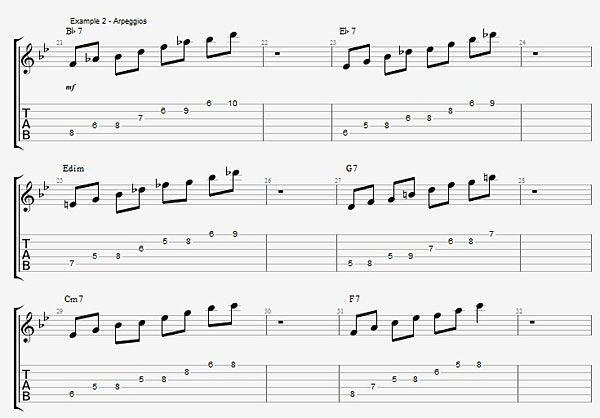The width and height of the screenshot is (600, 418).
Task: Click 'Example 2 - Arpeggios' title text
Action: tap(108, 21)
